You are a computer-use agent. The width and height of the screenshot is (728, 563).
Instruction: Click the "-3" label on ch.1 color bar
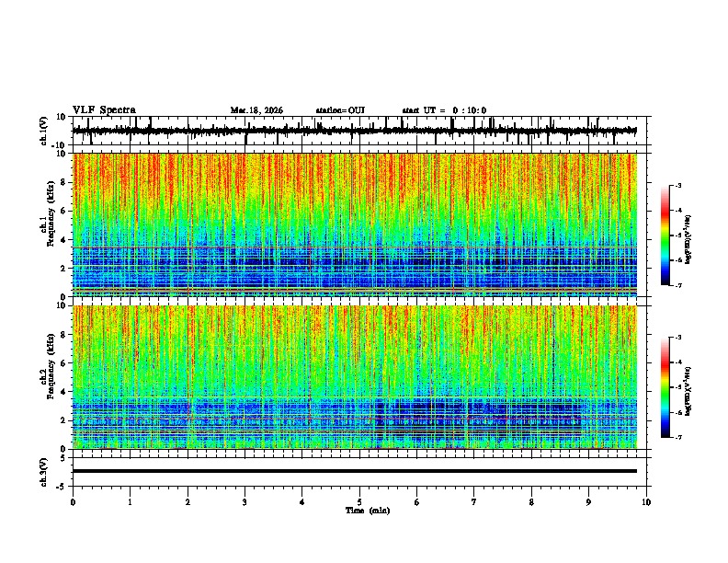(678, 186)
